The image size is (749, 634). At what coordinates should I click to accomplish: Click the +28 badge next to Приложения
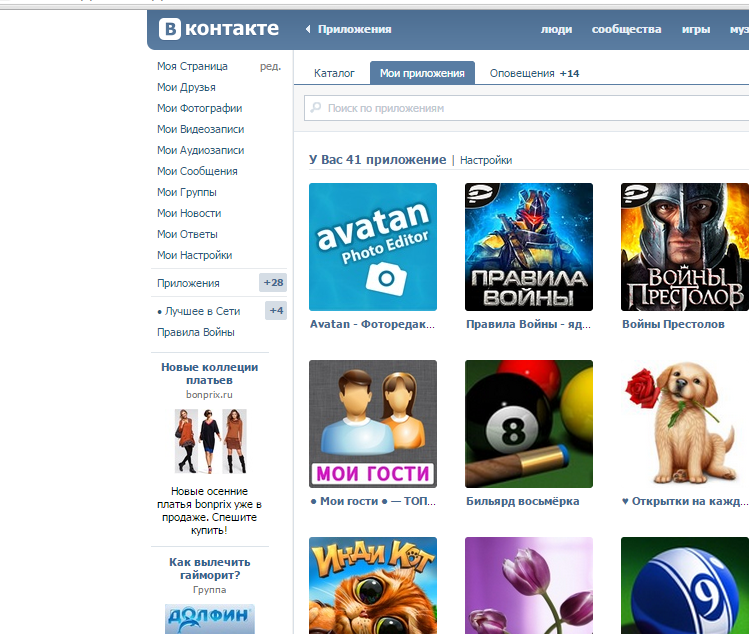[x=273, y=282]
